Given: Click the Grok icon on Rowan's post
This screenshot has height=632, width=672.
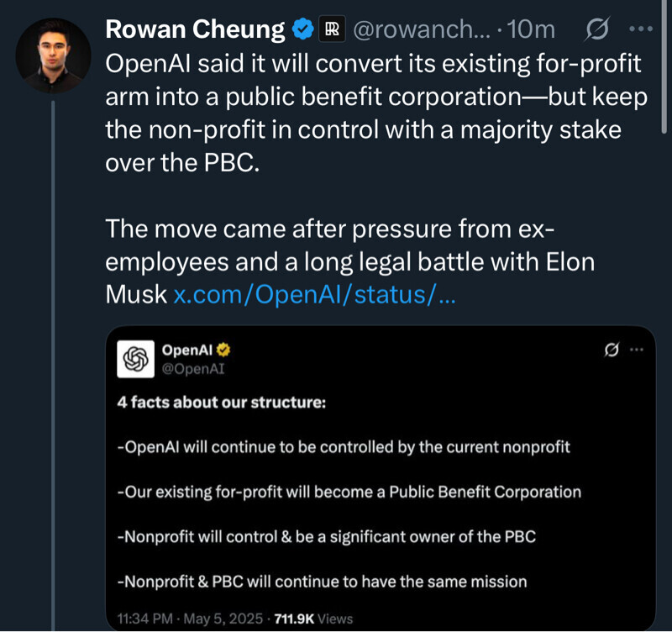Looking at the screenshot, I should coord(596,30).
